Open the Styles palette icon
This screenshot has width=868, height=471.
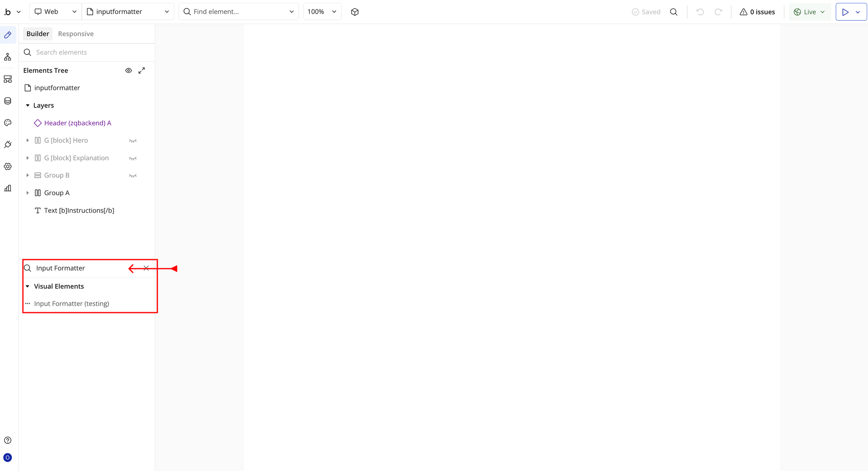click(x=8, y=123)
